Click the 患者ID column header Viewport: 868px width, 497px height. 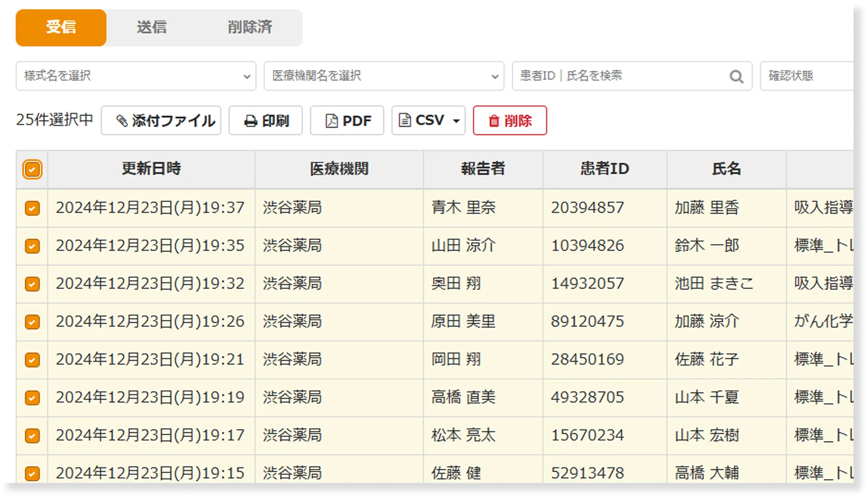click(x=604, y=169)
